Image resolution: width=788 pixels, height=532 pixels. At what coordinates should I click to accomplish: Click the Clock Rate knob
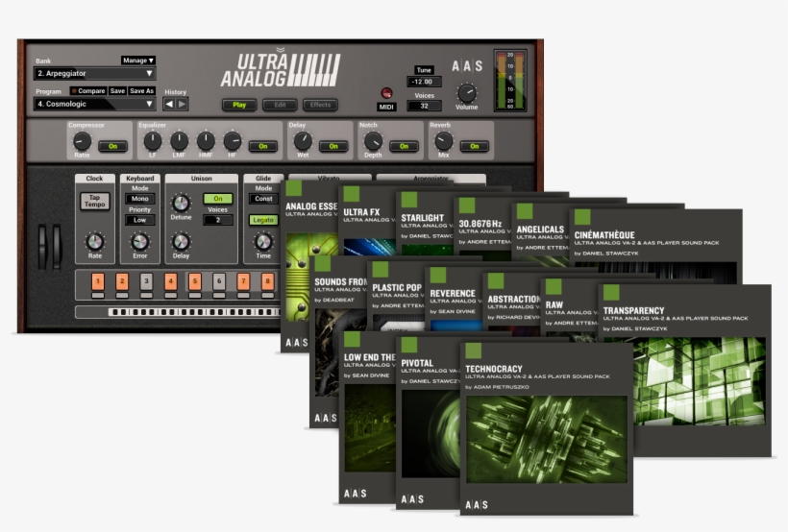[x=94, y=242]
